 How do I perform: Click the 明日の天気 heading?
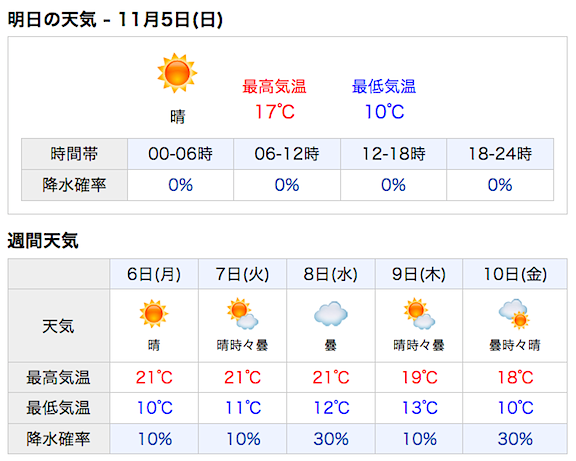pos(115,19)
